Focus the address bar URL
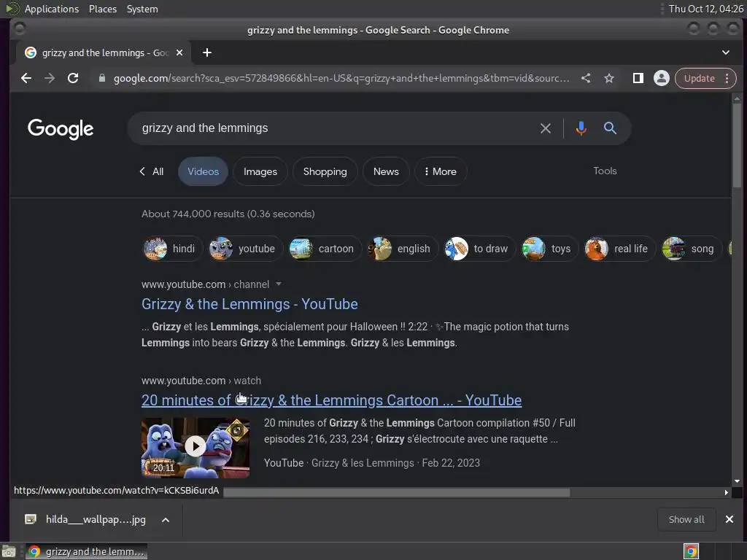This screenshot has height=560, width=747. click(x=341, y=78)
